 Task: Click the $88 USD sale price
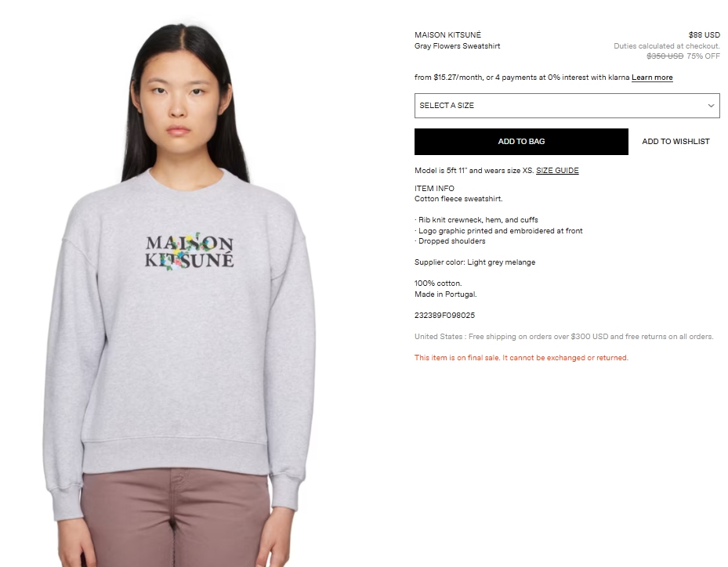point(704,34)
